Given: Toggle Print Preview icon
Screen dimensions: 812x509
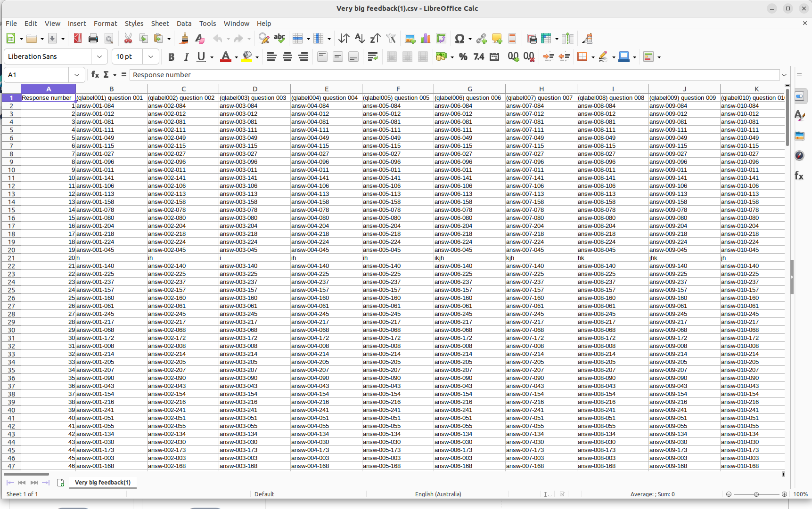Looking at the screenshot, I should (x=109, y=39).
